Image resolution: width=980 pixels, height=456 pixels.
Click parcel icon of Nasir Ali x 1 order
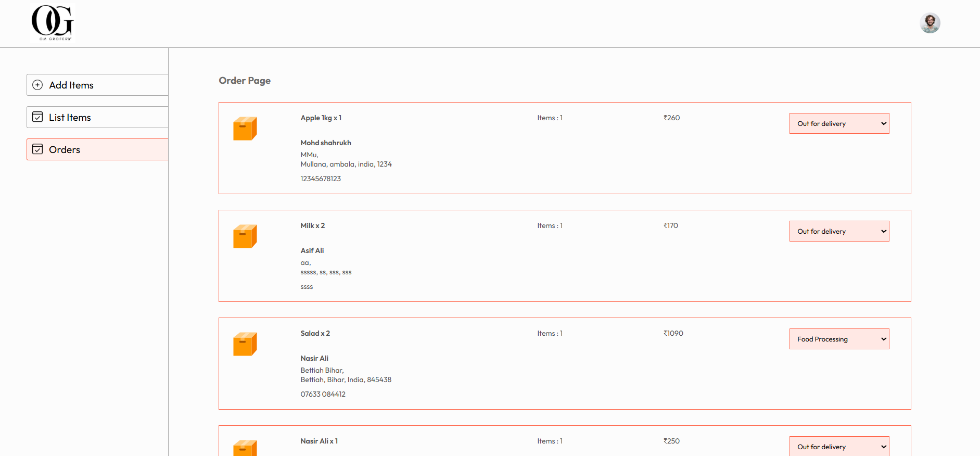click(x=245, y=448)
